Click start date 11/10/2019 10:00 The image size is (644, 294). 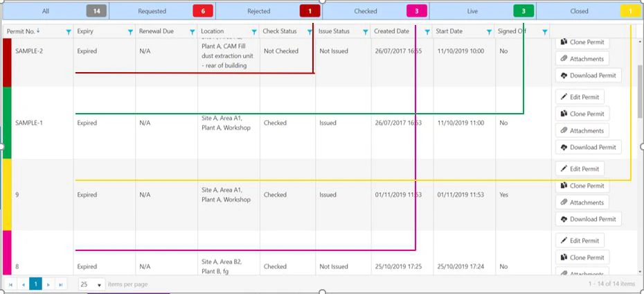click(x=460, y=51)
